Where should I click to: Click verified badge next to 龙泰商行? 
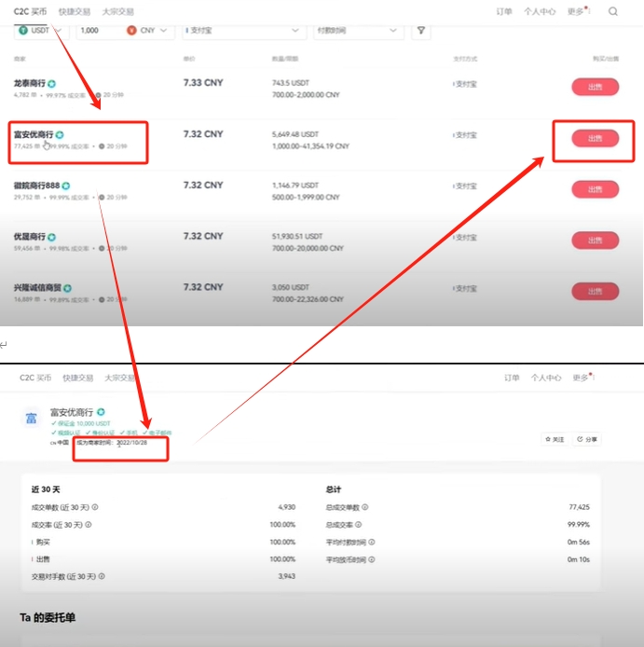(x=51, y=84)
